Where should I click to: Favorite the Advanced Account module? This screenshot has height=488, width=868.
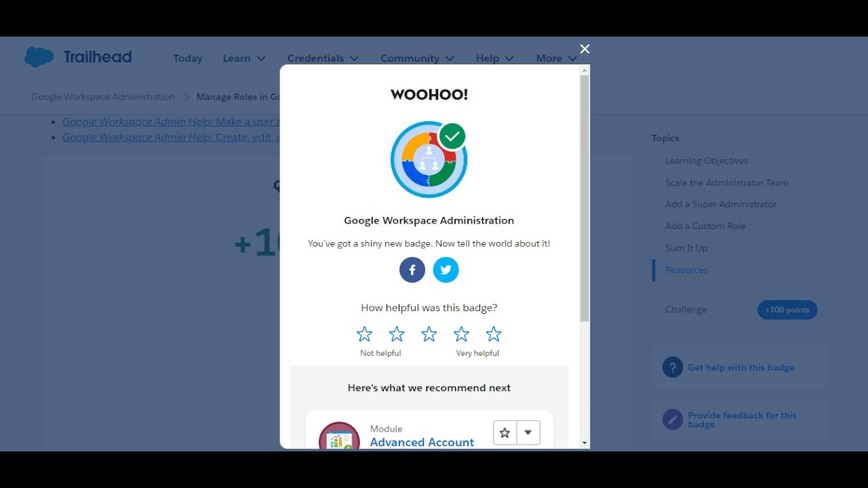click(x=505, y=433)
